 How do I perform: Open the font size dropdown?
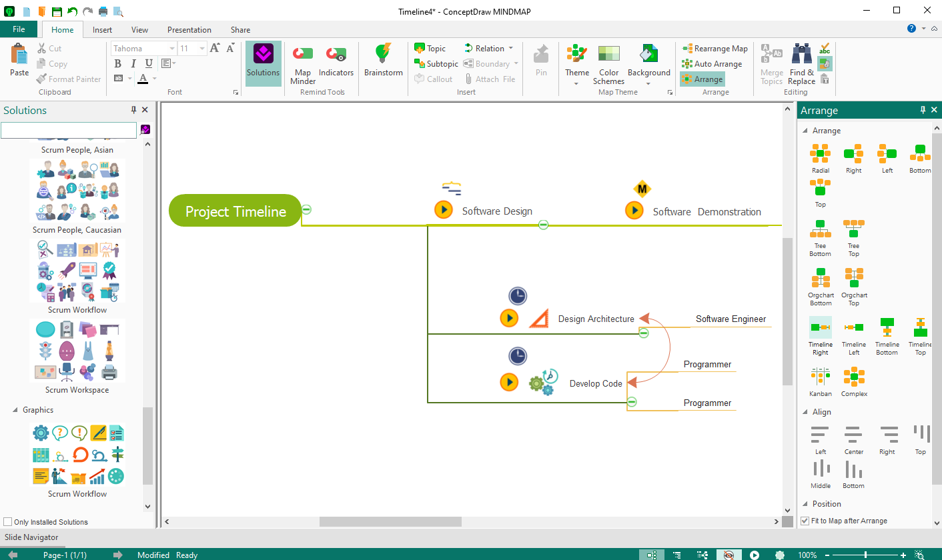point(202,49)
